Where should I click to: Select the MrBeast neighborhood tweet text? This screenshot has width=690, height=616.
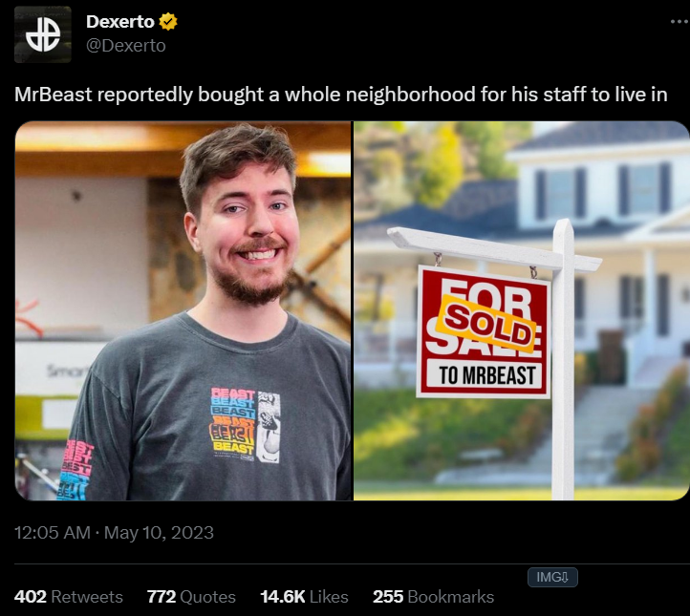[x=340, y=95]
